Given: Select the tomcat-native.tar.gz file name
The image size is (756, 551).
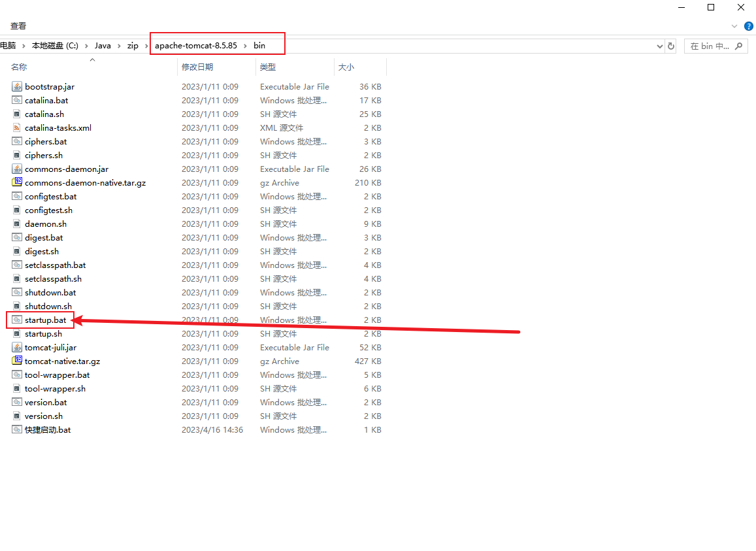Looking at the screenshot, I should tap(63, 361).
